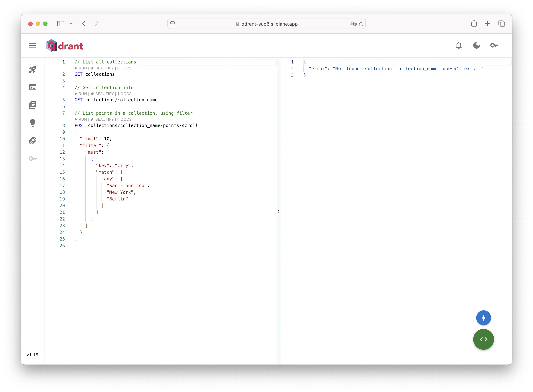Open the Collections icon in sidebar
This screenshot has height=392, width=533.
[x=33, y=105]
